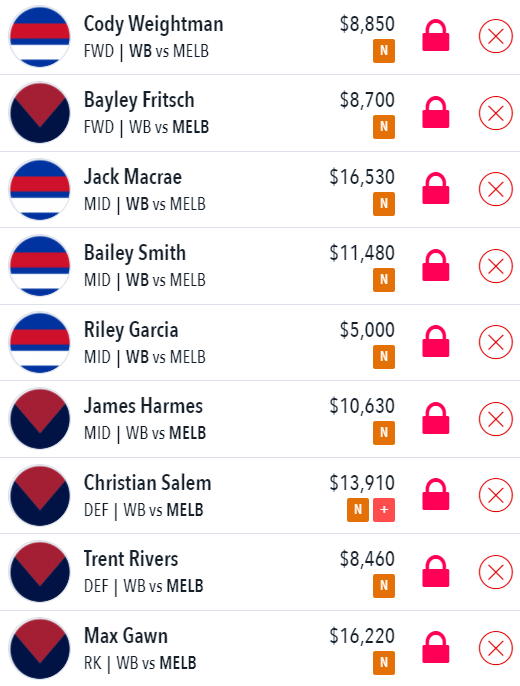Click the orange N badge under $16,530

(384, 204)
